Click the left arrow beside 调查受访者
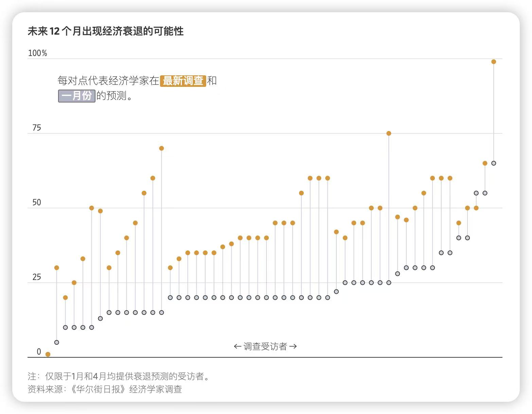 pos(237,346)
